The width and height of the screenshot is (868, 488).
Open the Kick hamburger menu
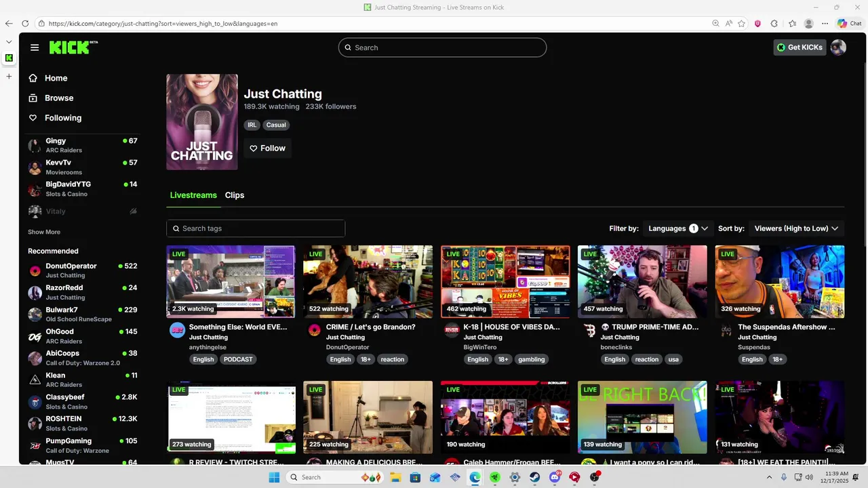click(35, 47)
